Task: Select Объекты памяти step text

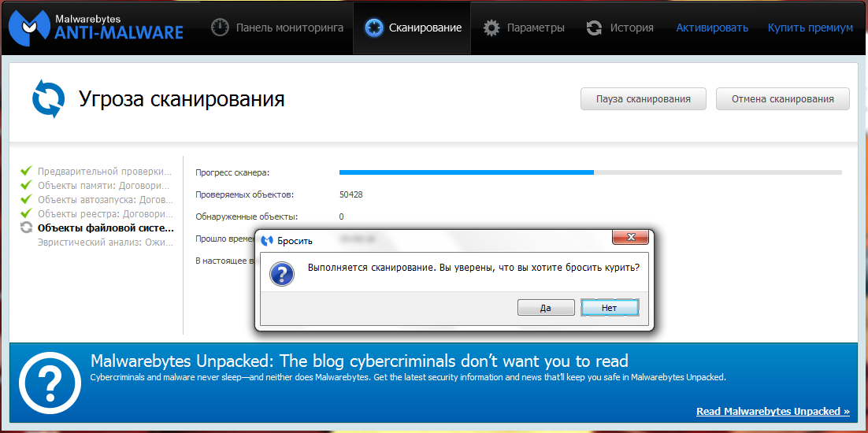Action: pos(103,185)
